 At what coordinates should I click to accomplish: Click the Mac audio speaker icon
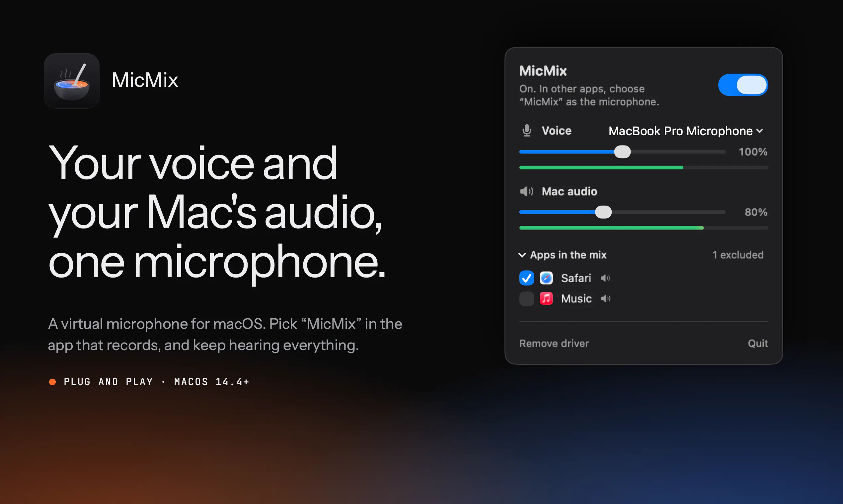coord(526,192)
